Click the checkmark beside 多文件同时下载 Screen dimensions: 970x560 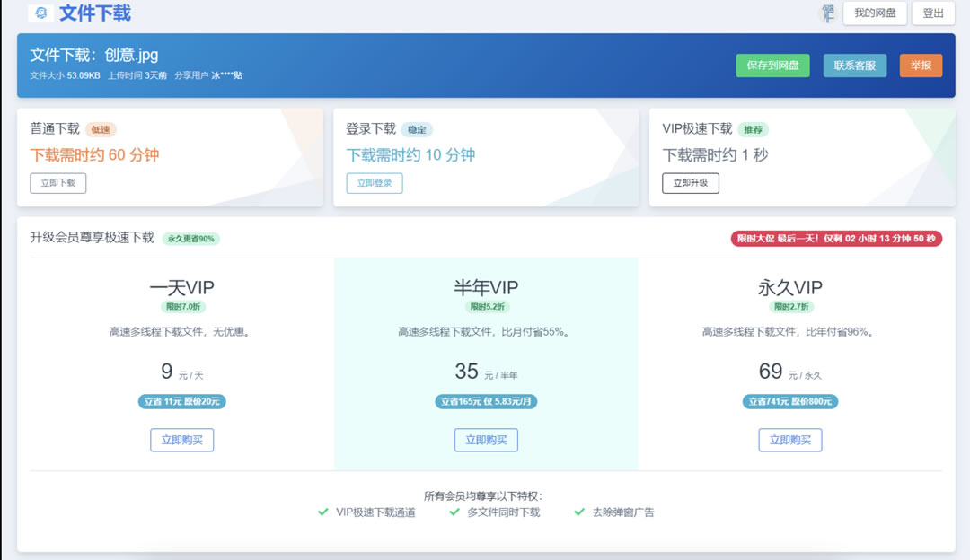pos(454,512)
